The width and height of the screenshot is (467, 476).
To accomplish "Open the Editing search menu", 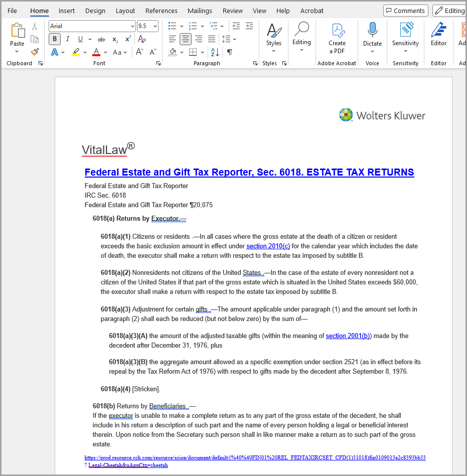I will point(301,37).
